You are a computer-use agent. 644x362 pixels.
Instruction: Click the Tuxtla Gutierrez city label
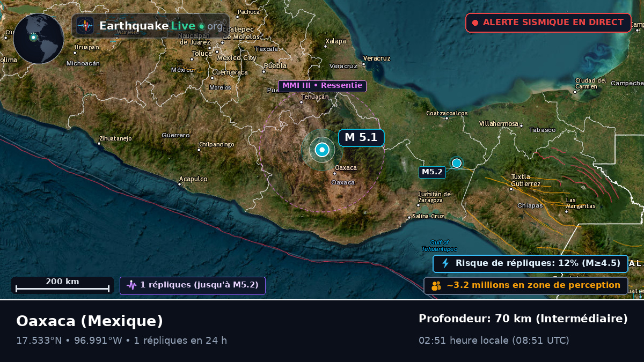pyautogui.click(x=526, y=180)
